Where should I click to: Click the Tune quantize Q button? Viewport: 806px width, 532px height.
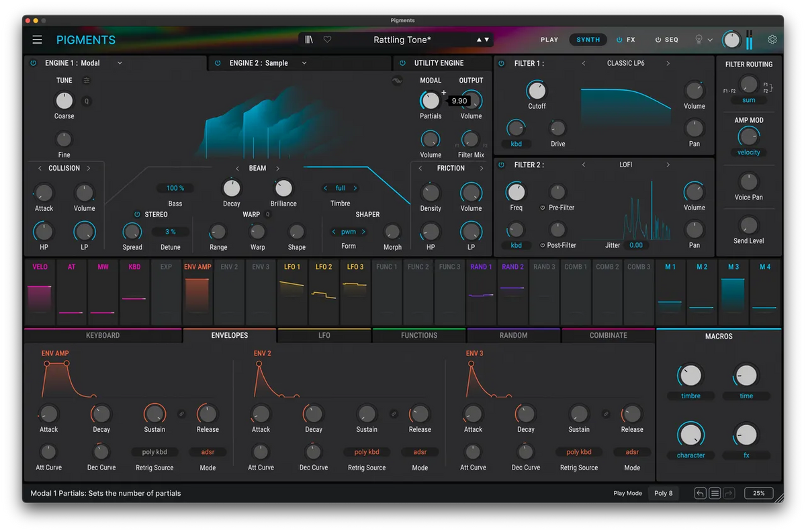(86, 101)
